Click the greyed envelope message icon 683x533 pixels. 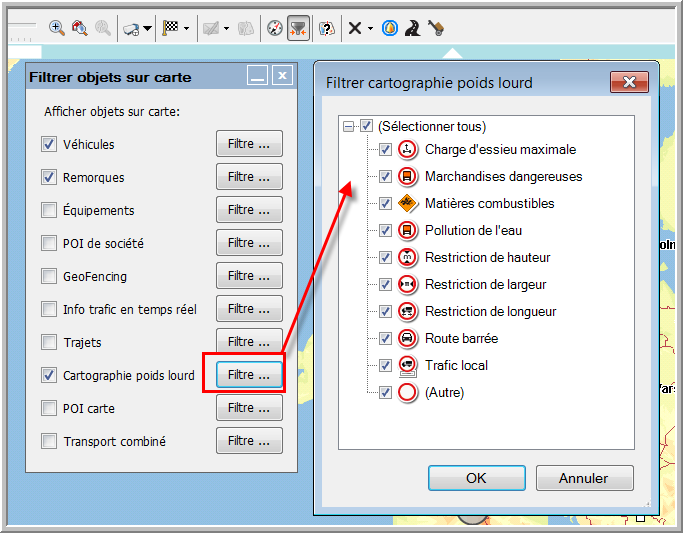(211, 29)
